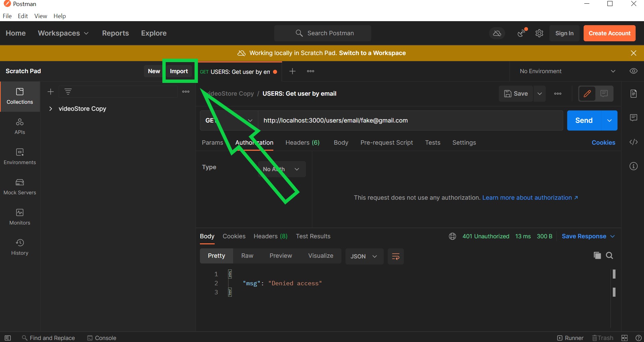Click the request URL input field
The height and width of the screenshot is (342, 644).
tap(410, 120)
